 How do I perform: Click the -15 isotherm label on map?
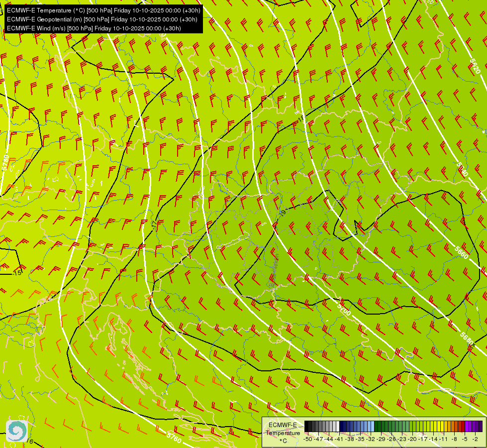coord(17,273)
